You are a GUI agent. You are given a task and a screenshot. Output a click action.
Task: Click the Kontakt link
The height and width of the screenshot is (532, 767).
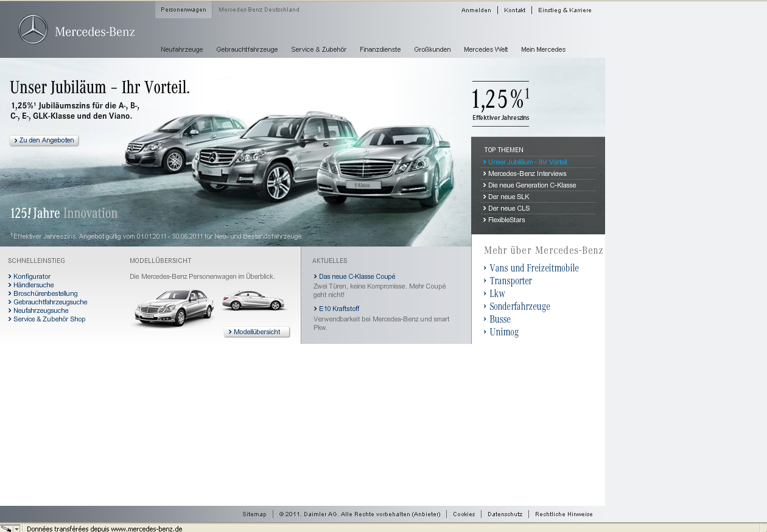[x=514, y=10]
